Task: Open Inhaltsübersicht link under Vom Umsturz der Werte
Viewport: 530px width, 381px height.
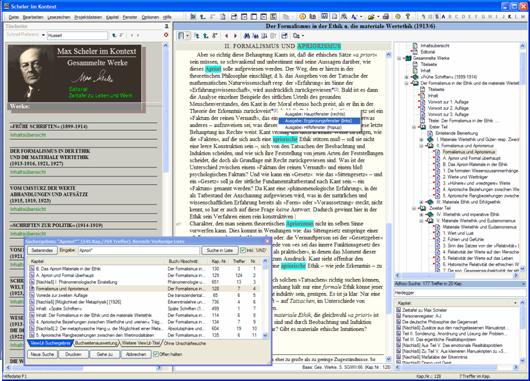Action: [x=28, y=209]
